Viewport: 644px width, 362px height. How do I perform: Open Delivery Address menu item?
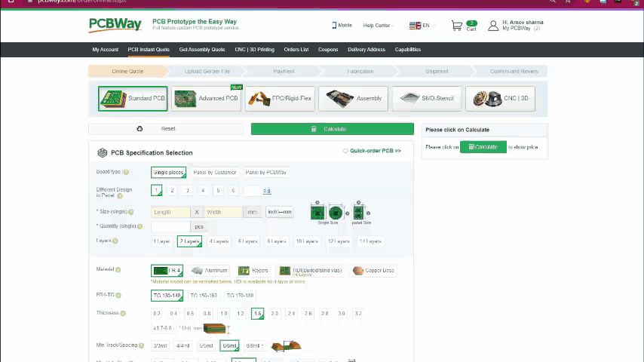366,50
